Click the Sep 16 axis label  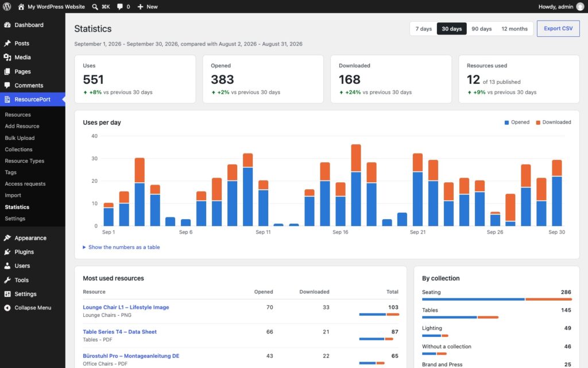[x=340, y=232]
